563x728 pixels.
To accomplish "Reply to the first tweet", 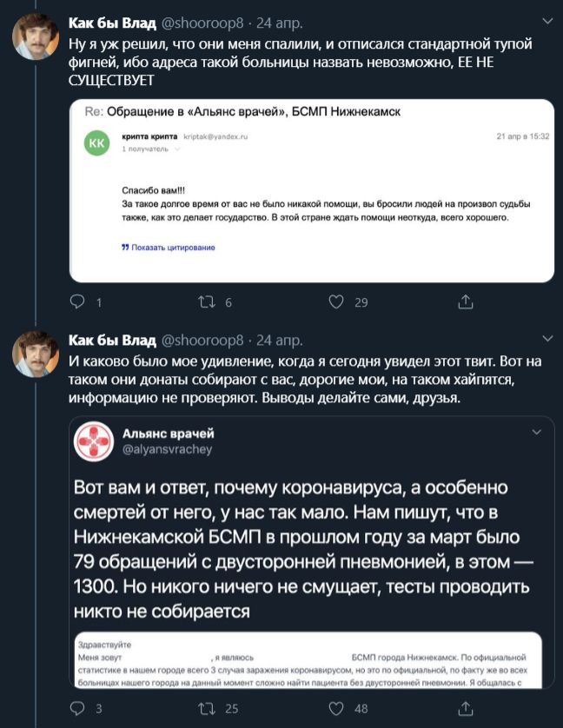I will 77,302.
